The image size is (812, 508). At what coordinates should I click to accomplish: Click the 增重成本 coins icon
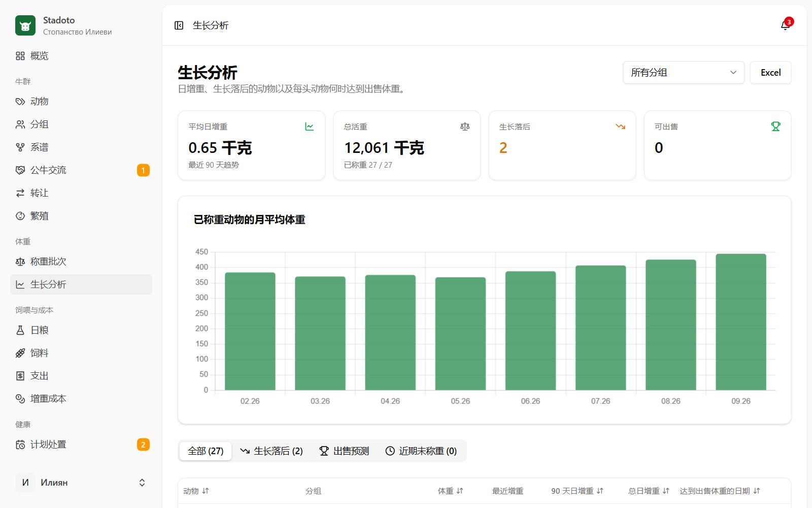20,399
